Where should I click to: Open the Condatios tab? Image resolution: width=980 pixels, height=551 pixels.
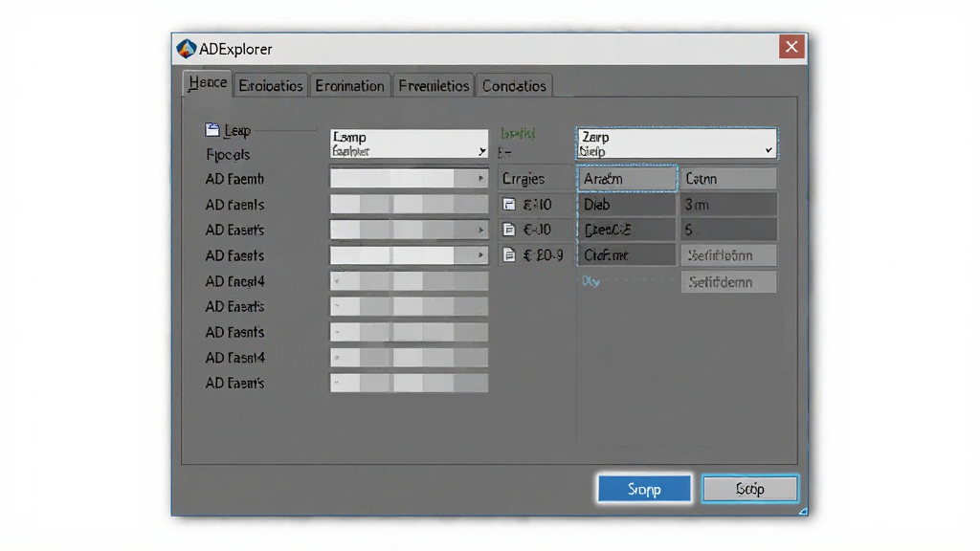pyautogui.click(x=514, y=85)
